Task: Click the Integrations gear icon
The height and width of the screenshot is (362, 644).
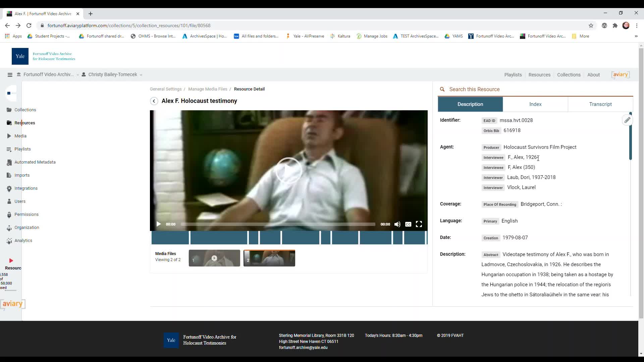Action: [x=9, y=188]
